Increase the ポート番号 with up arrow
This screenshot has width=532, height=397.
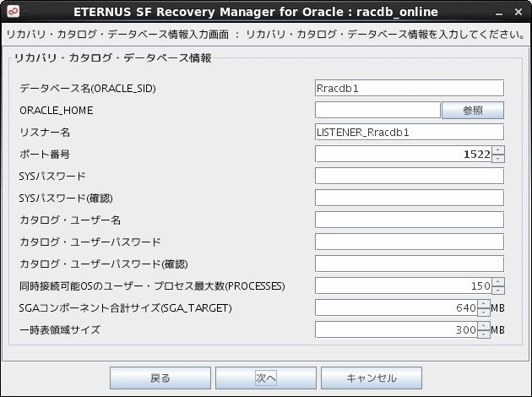click(497, 150)
